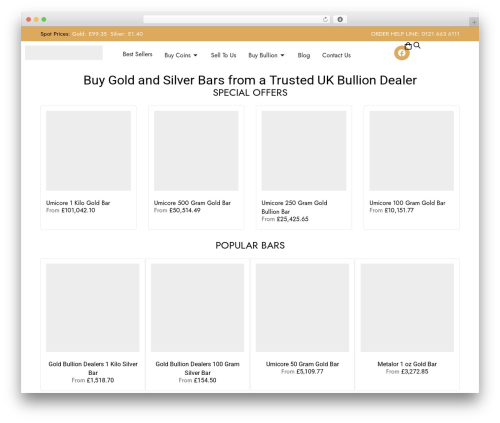This screenshot has width=500, height=423.
Task: Click the Umicore 50 Gram Gold Bar image
Action: click(x=302, y=308)
